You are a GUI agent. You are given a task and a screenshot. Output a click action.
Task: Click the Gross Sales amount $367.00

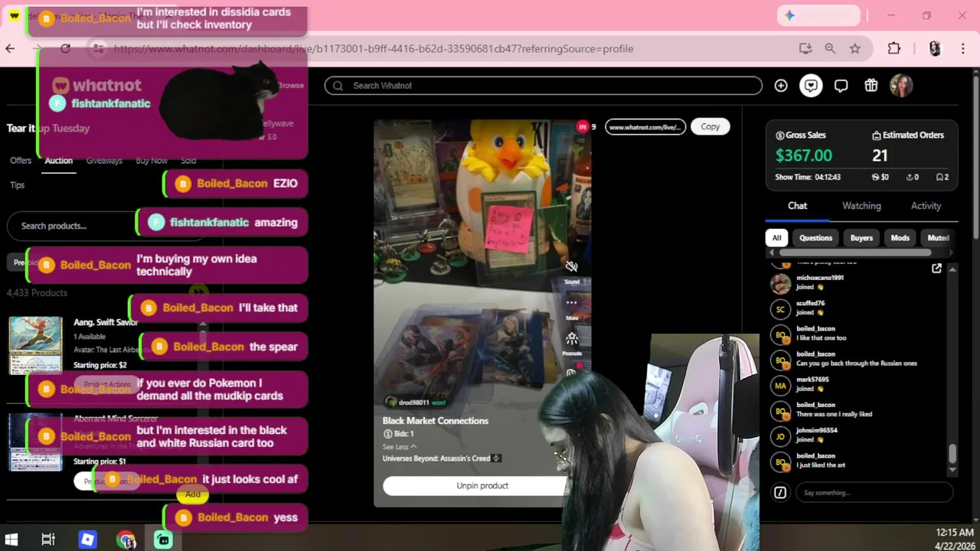click(803, 155)
